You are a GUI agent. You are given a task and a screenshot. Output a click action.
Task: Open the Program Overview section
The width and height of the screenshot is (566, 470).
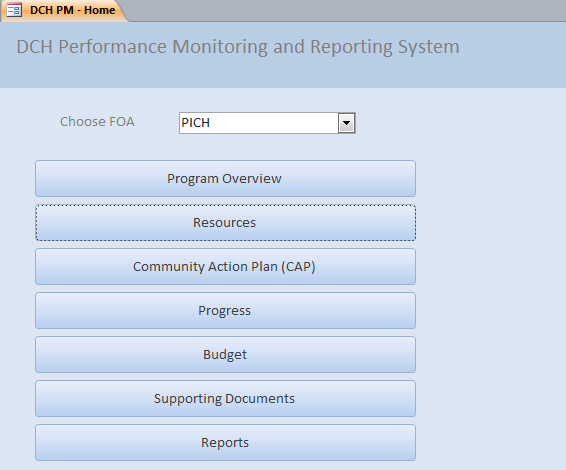click(225, 179)
